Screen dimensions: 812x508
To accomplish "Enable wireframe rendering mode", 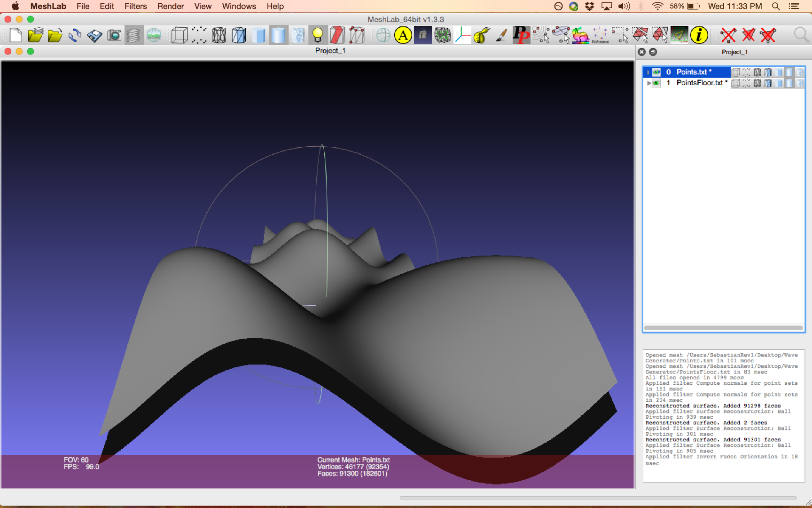I will 219,35.
